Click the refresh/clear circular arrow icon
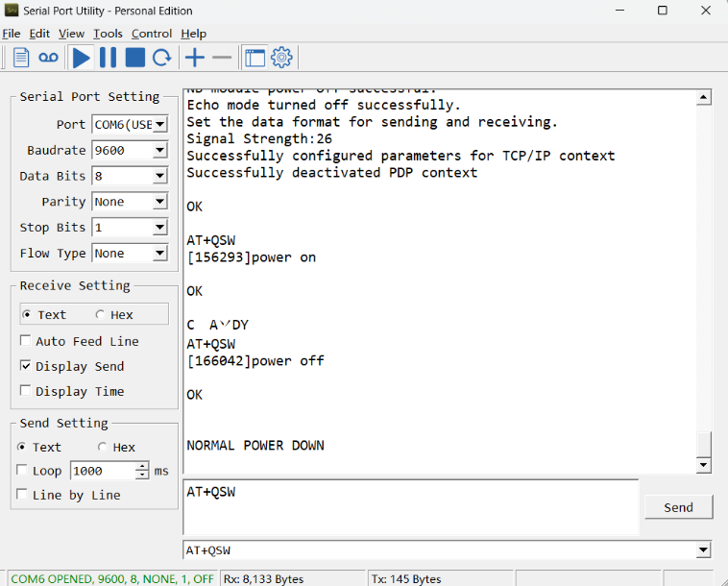Screen dimensions: 728x586 pos(162,58)
